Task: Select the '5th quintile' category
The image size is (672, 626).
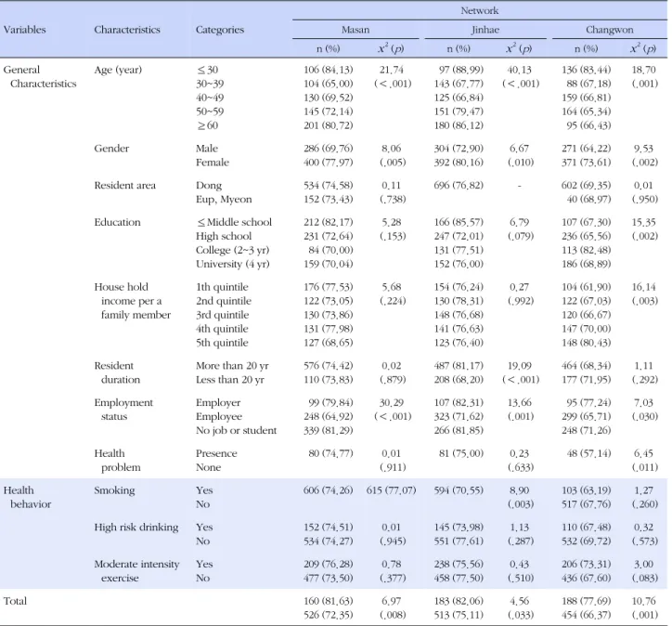Action: pos(222,343)
